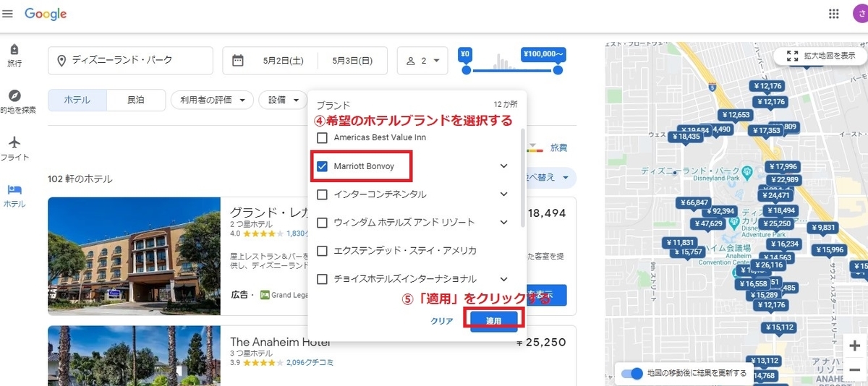Viewport: 868px width, 386px height.
Task: Select the ¥47,629 map price marker
Action: tap(707, 223)
